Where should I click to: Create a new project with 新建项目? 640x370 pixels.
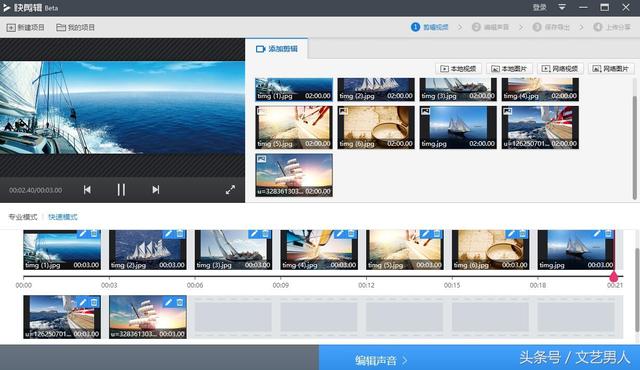pyautogui.click(x=25, y=27)
